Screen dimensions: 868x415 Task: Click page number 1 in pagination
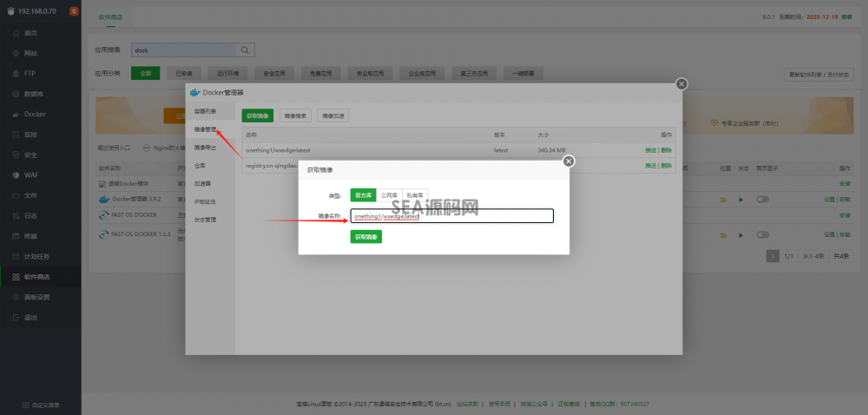[773, 256]
